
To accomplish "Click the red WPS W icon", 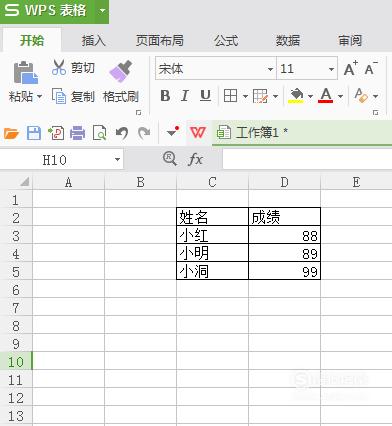I will pyautogui.click(x=198, y=133).
